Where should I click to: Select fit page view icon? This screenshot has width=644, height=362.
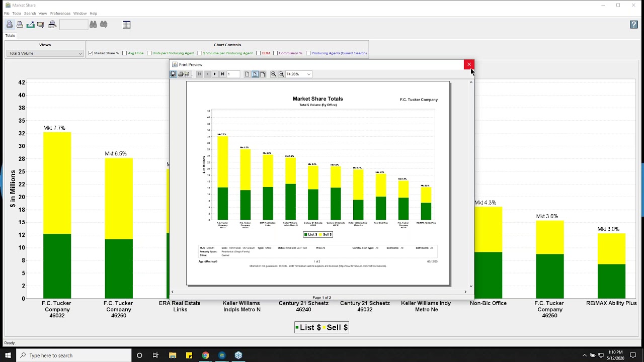point(255,74)
